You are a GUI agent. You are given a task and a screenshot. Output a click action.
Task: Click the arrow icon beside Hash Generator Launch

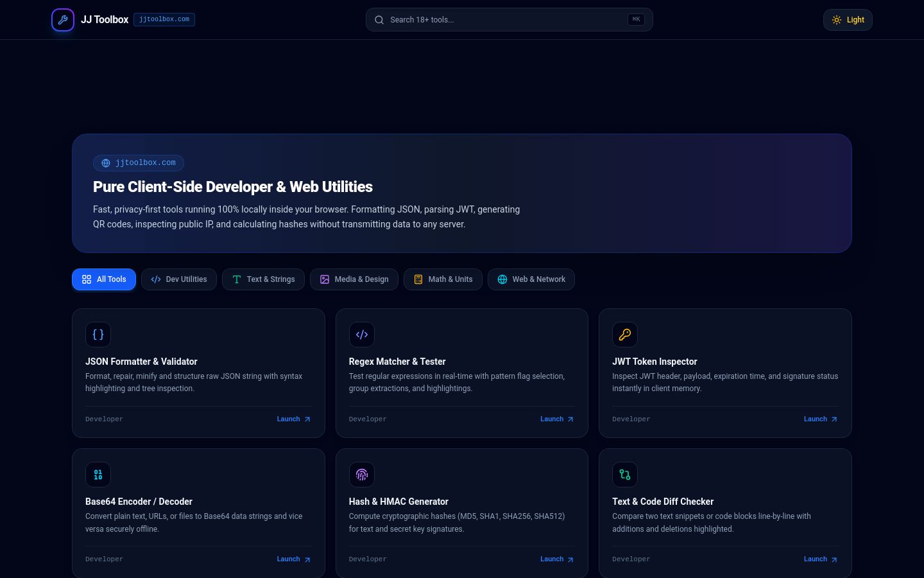click(570, 559)
